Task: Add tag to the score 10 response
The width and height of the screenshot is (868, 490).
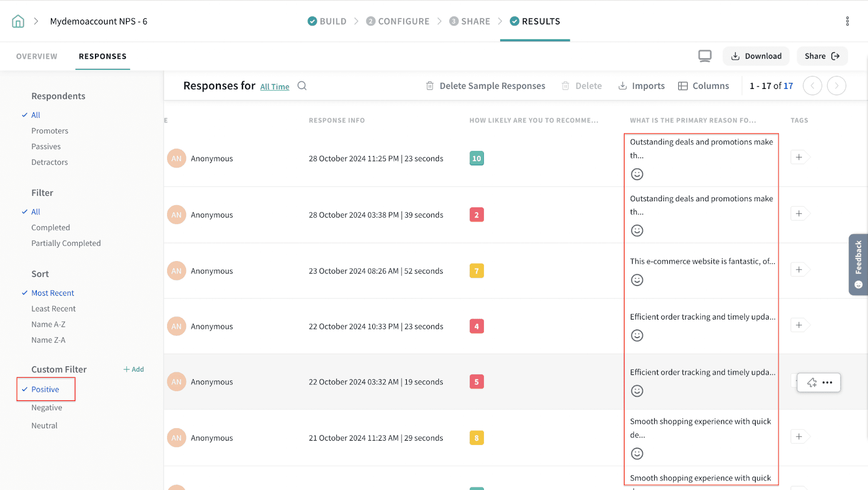Action: (799, 157)
